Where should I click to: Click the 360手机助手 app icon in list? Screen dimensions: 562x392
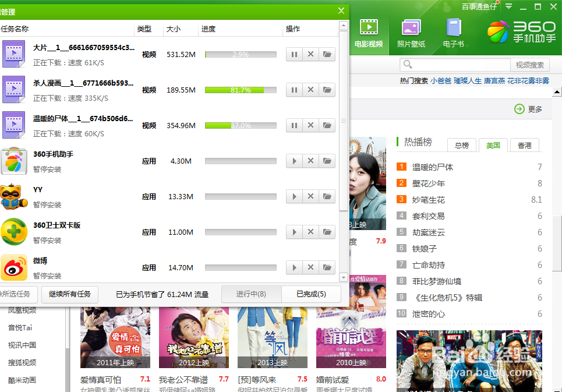click(x=14, y=161)
